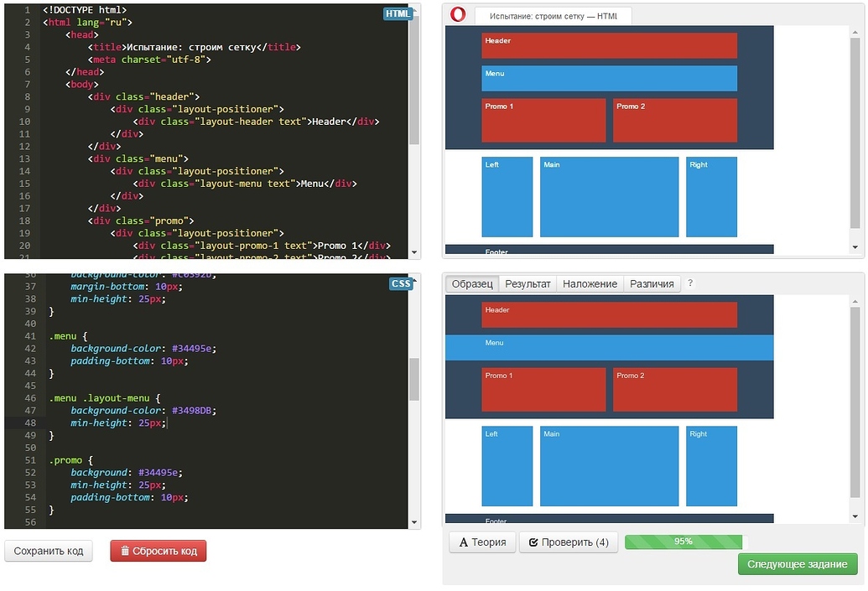
Task: Open the Наложение tab
Action: click(x=590, y=283)
